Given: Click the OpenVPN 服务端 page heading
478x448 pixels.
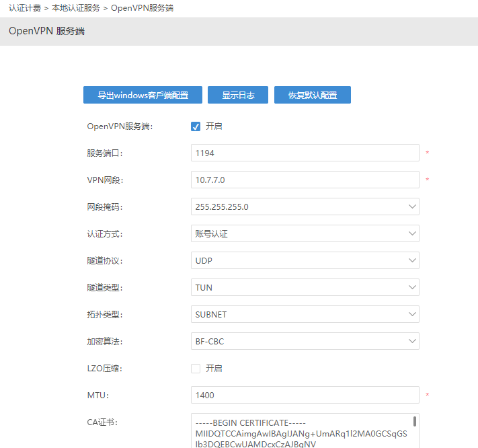Looking at the screenshot, I should (x=46, y=31).
